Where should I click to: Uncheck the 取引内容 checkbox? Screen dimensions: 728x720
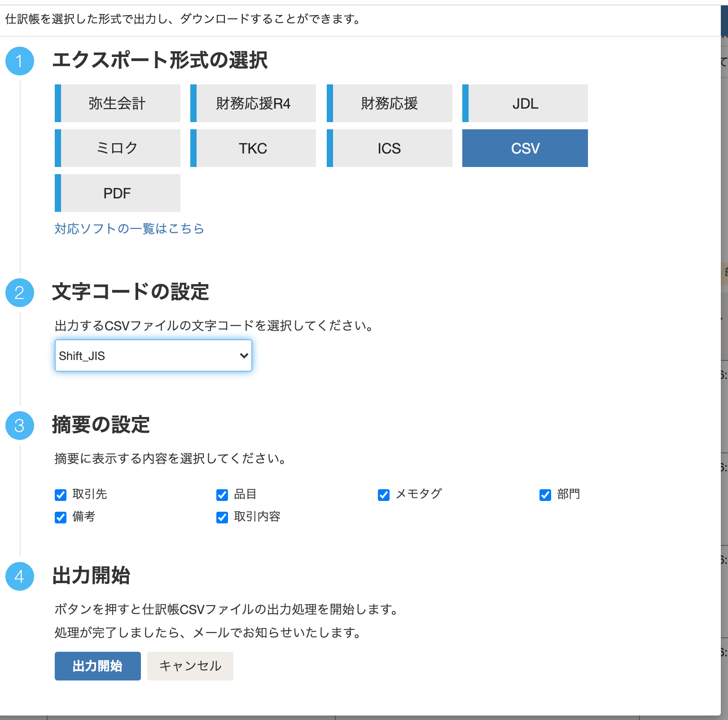pos(222,517)
